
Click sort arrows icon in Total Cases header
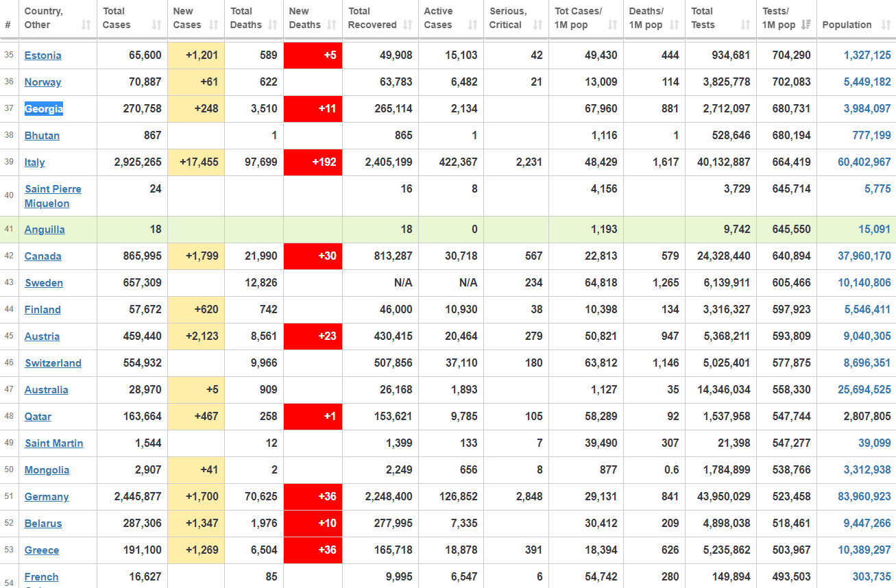click(x=156, y=25)
